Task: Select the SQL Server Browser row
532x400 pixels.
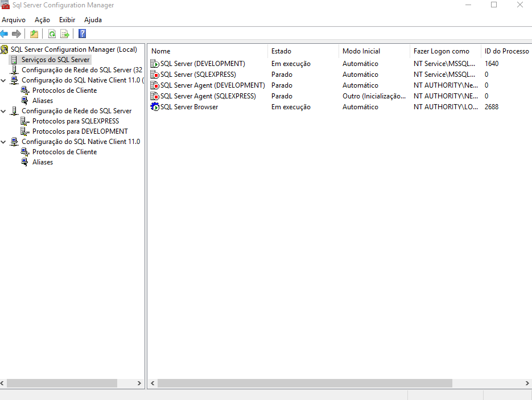Action: (x=340, y=107)
